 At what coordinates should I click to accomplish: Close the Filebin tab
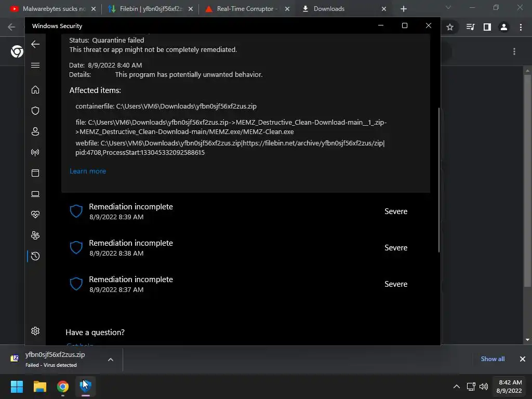(191, 9)
